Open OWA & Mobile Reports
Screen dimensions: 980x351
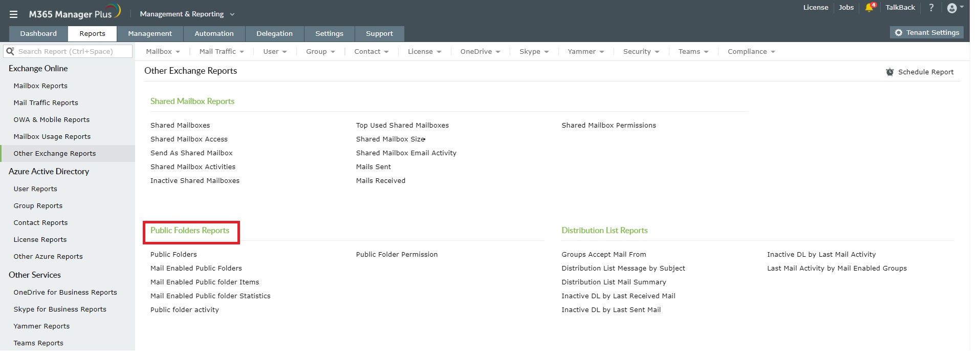pyautogui.click(x=52, y=120)
